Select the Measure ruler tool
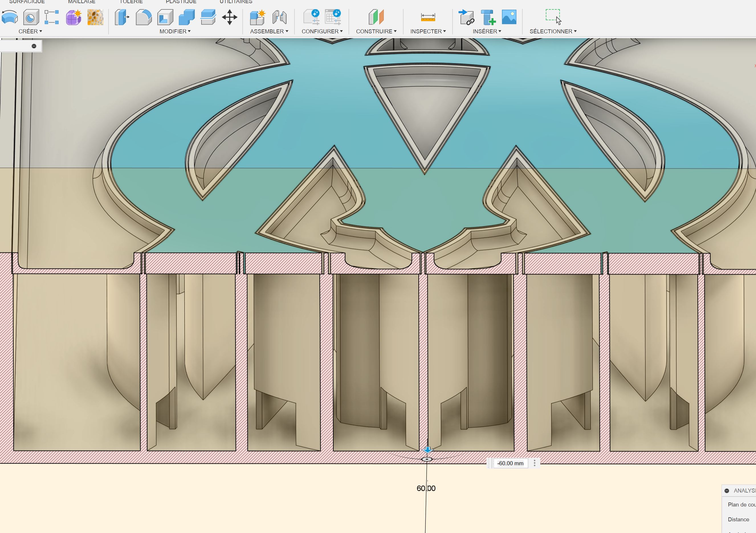This screenshot has height=533, width=756. pos(428,17)
